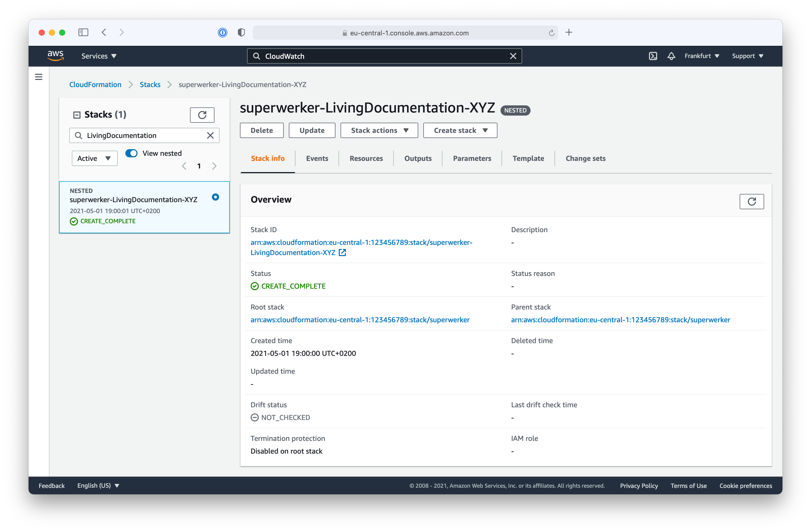Go forward in browser history
The image size is (811, 532).
(122, 32)
